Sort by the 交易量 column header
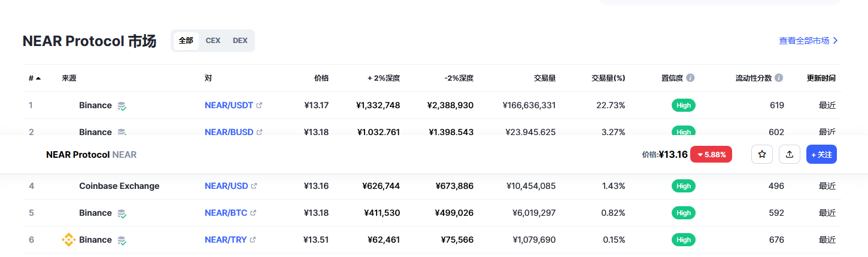The width and height of the screenshot is (868, 257). coord(545,78)
